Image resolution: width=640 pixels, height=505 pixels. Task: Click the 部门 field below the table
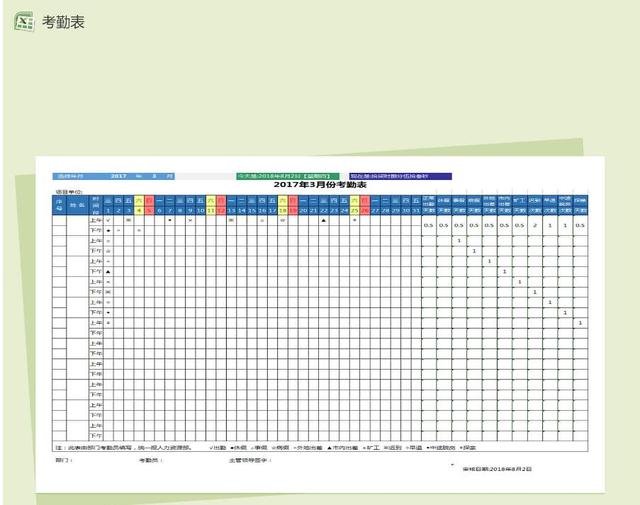click(64, 460)
